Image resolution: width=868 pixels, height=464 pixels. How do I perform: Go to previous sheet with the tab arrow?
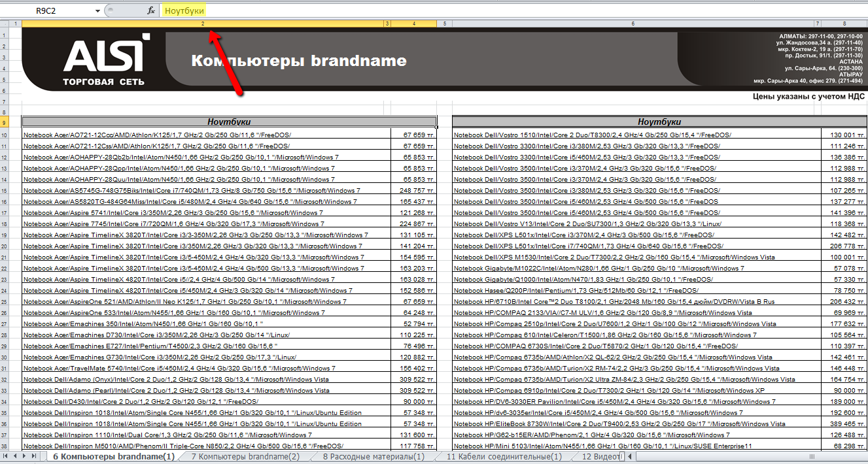point(16,457)
